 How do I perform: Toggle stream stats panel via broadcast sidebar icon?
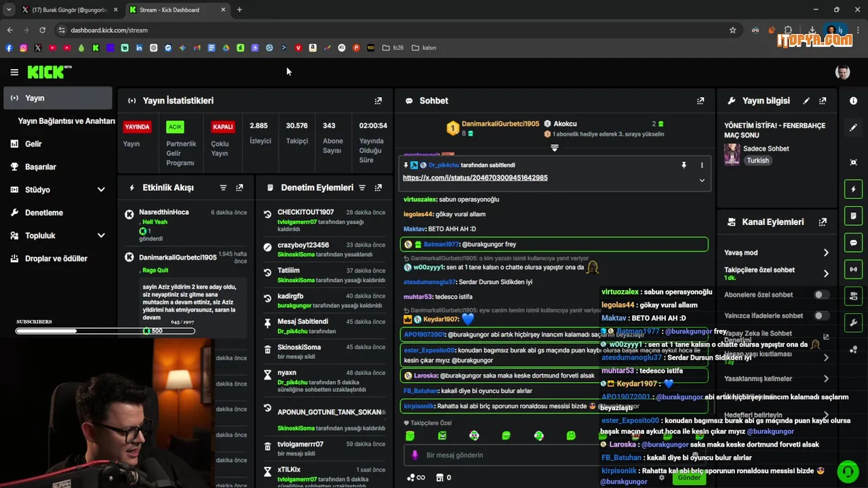coord(853,269)
